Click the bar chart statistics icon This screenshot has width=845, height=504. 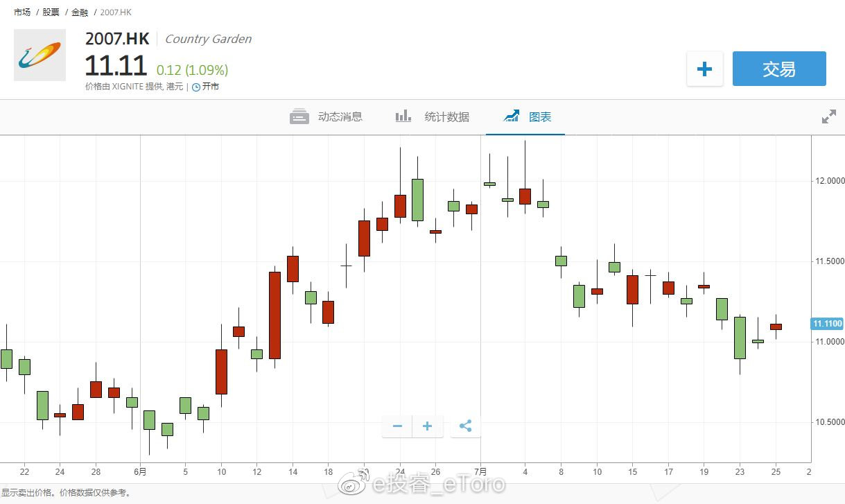tap(403, 116)
